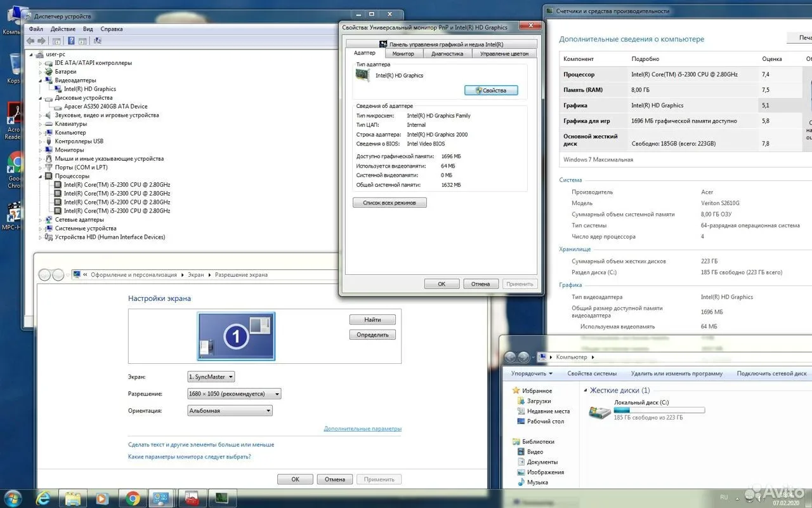
Task: Click Системные устройства tree icon
Action: pyautogui.click(x=49, y=228)
